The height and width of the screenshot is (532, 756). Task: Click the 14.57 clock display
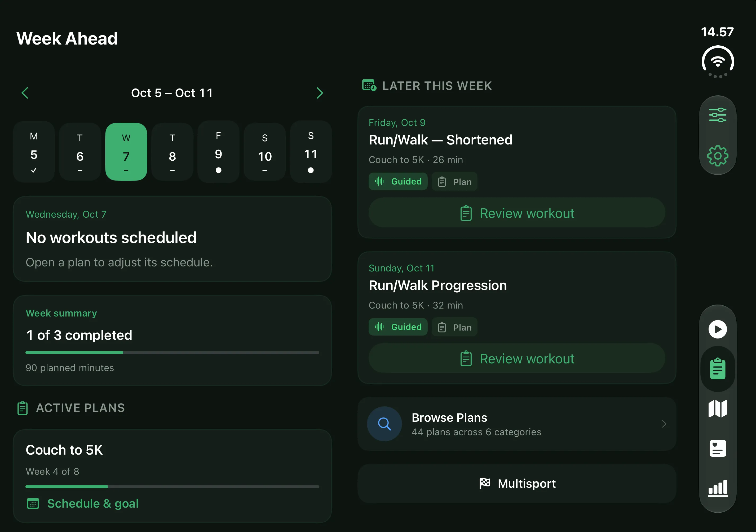(x=718, y=32)
